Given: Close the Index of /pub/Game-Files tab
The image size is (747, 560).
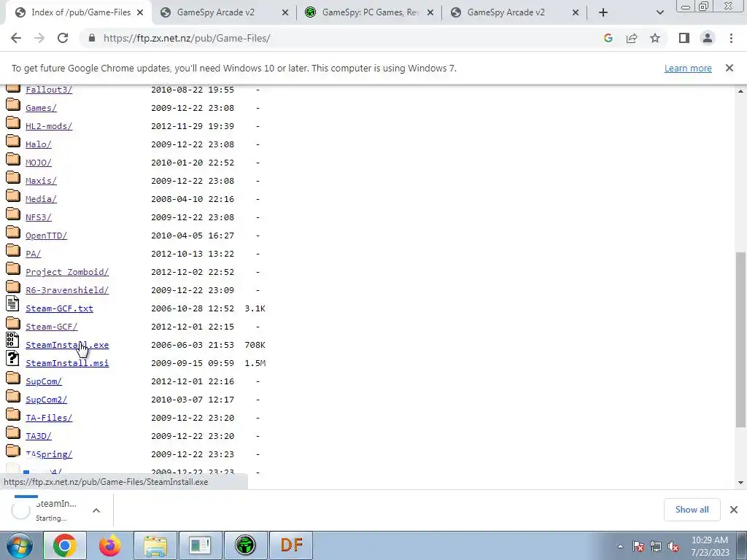Looking at the screenshot, I should pyautogui.click(x=140, y=12).
